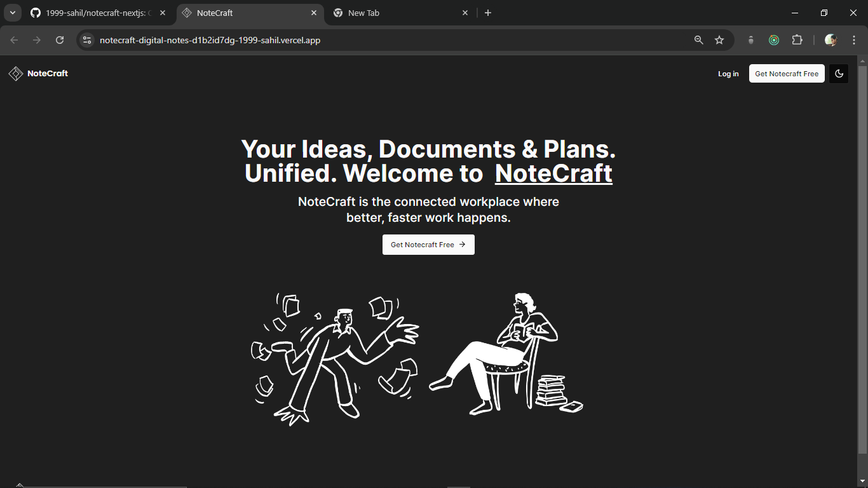Close the NoteCraft tab
The image size is (868, 488).
tap(314, 13)
